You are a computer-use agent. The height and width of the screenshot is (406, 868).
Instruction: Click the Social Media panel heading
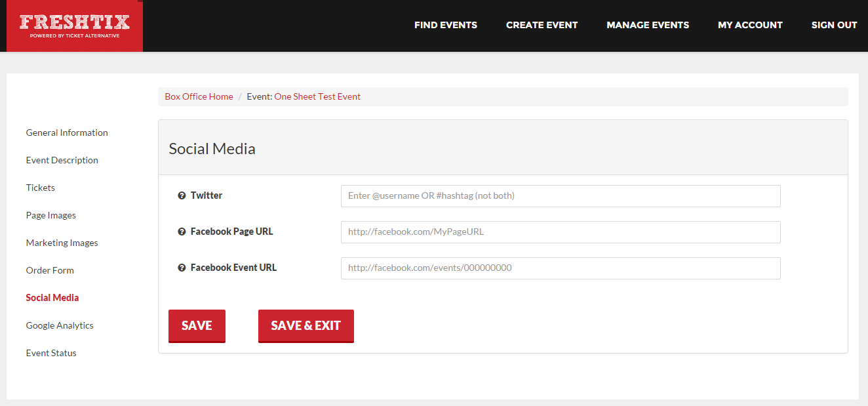(212, 149)
